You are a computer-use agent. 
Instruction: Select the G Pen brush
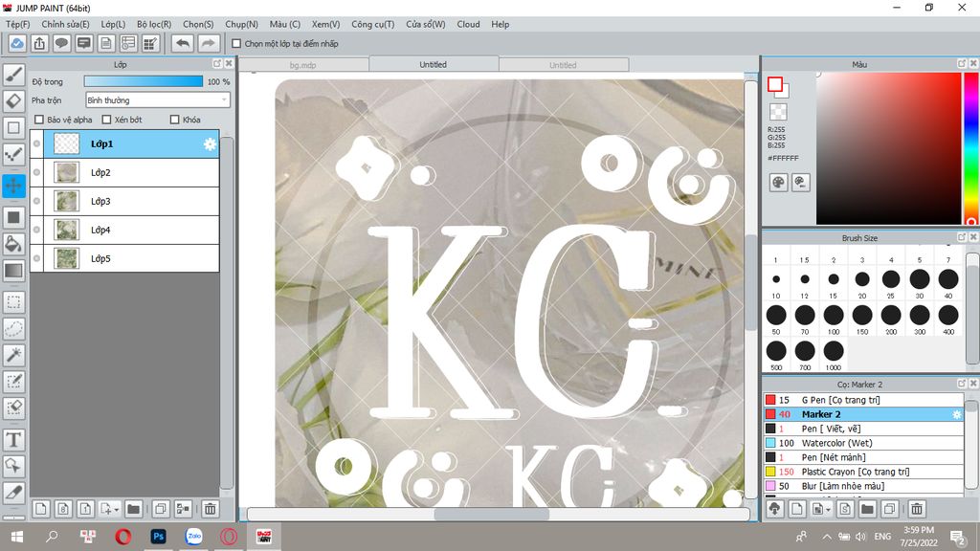[x=863, y=400]
